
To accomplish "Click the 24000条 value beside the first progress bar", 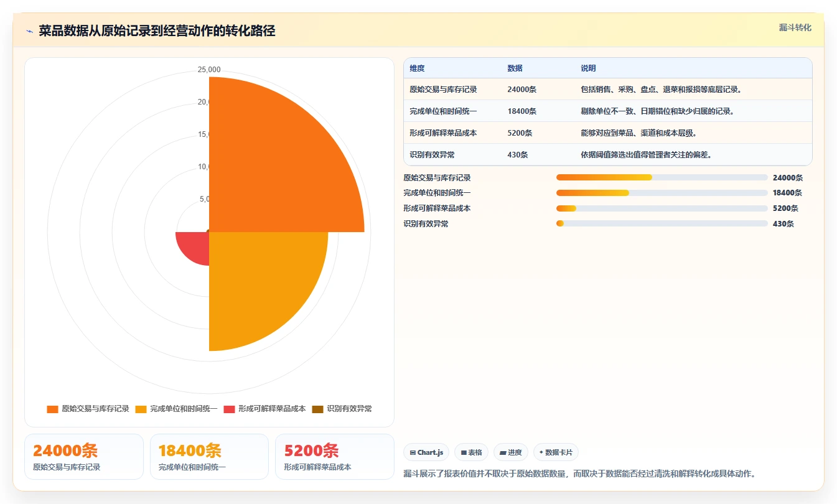I will pyautogui.click(x=788, y=177).
